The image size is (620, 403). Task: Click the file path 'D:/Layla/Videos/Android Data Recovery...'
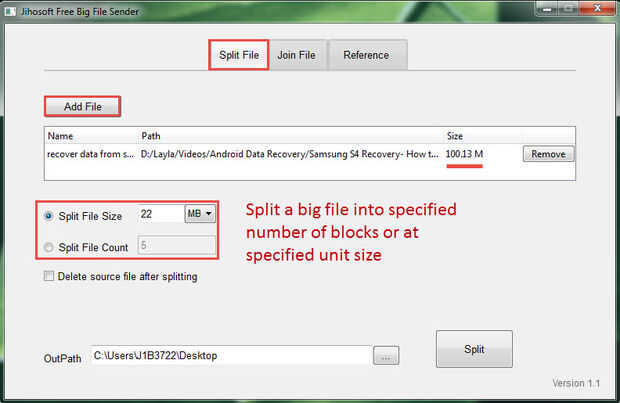point(289,154)
